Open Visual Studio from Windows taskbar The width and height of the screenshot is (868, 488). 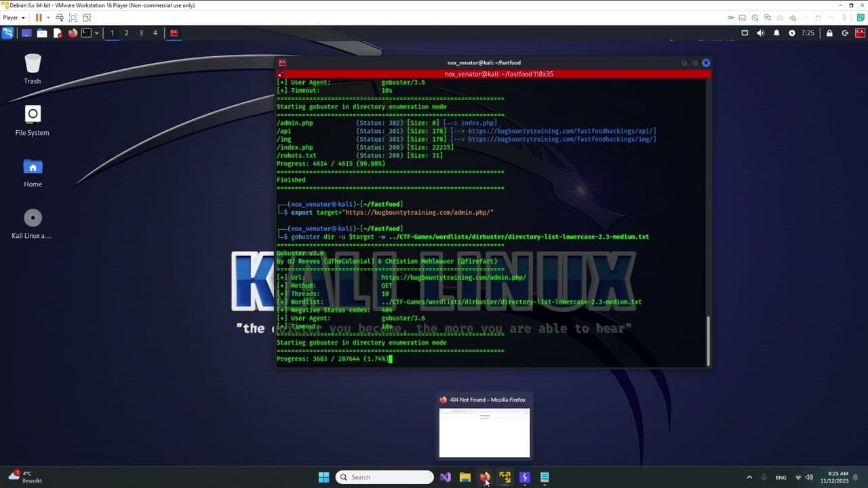click(x=445, y=477)
